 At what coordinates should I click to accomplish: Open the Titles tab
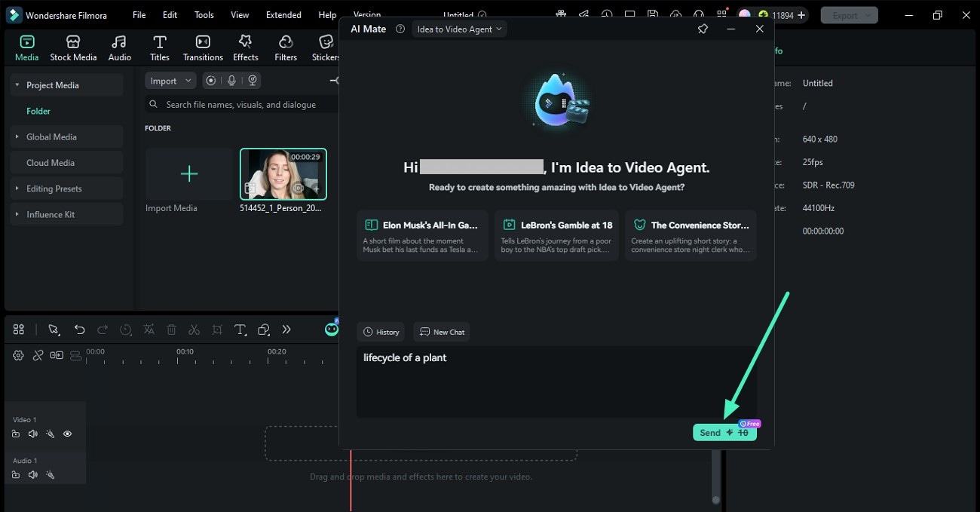point(159,48)
